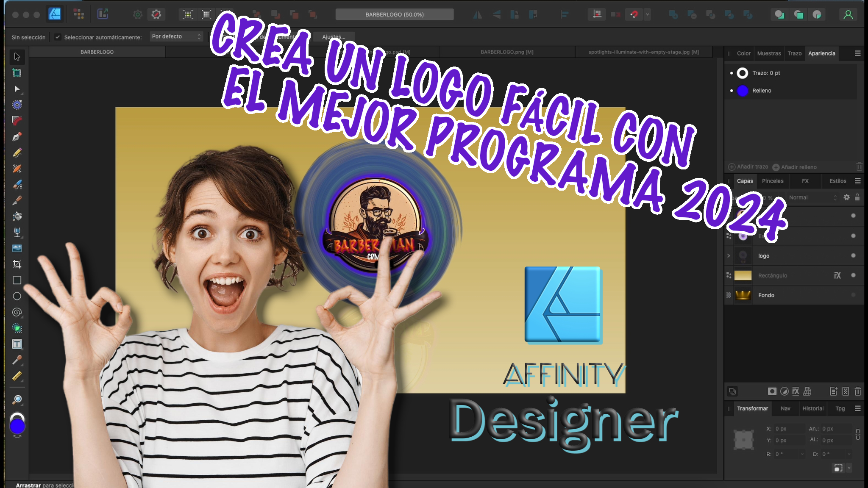Switch to the Nav tab
The image size is (868, 488).
(785, 408)
